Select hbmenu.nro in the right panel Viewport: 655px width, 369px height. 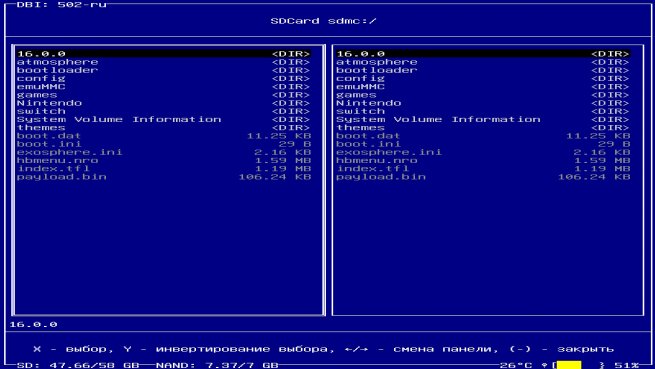tap(483, 160)
